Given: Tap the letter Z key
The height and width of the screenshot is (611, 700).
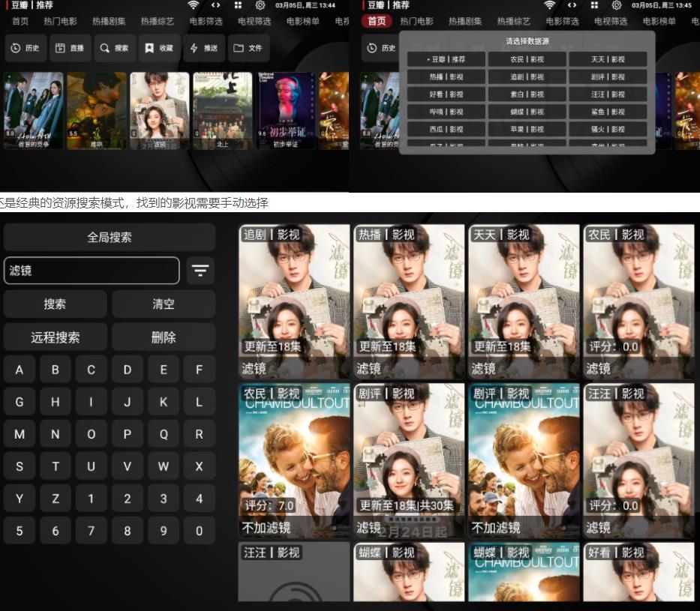Looking at the screenshot, I should coord(56,498).
